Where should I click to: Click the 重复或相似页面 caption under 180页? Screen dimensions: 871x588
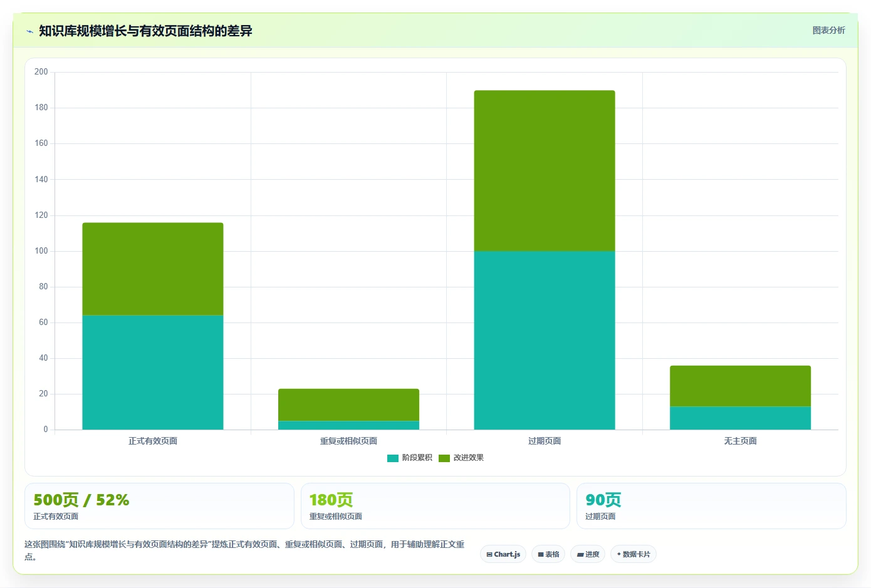(335, 517)
